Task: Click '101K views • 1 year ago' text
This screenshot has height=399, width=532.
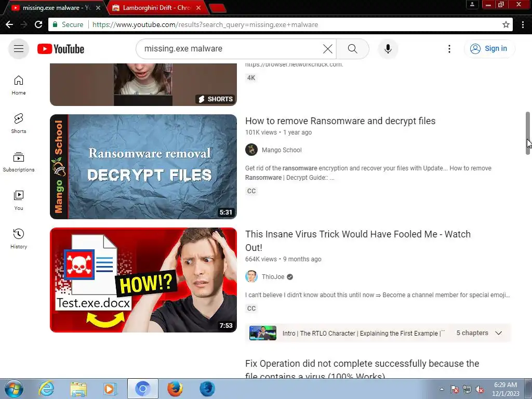Action: pyautogui.click(x=278, y=132)
